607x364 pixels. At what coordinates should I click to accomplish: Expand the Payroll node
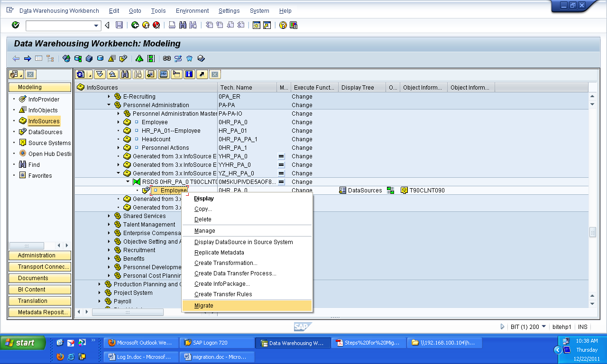[99, 301]
